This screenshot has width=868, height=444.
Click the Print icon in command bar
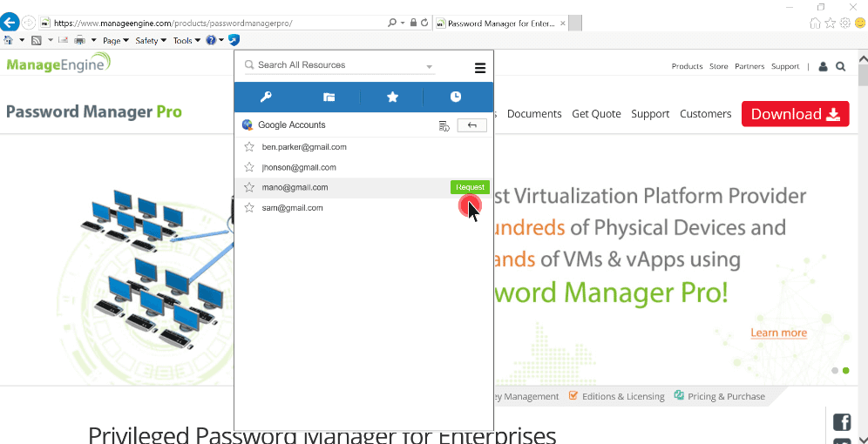pos(79,40)
